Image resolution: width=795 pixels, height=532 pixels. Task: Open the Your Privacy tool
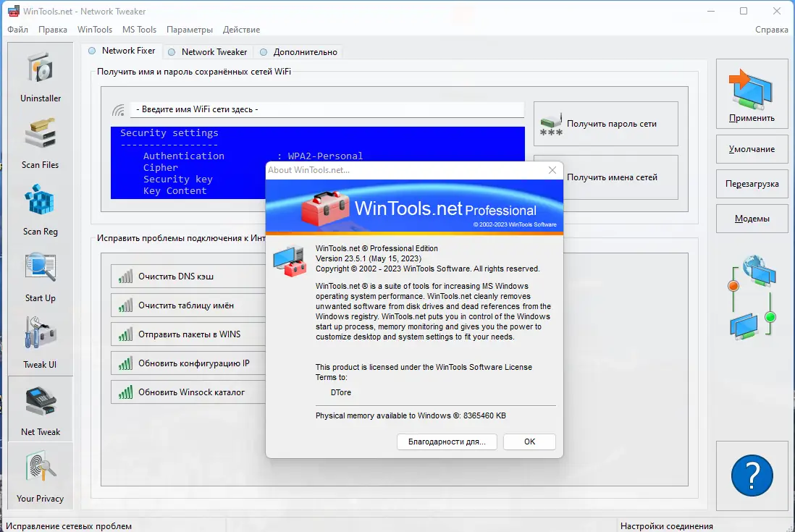coord(40,476)
